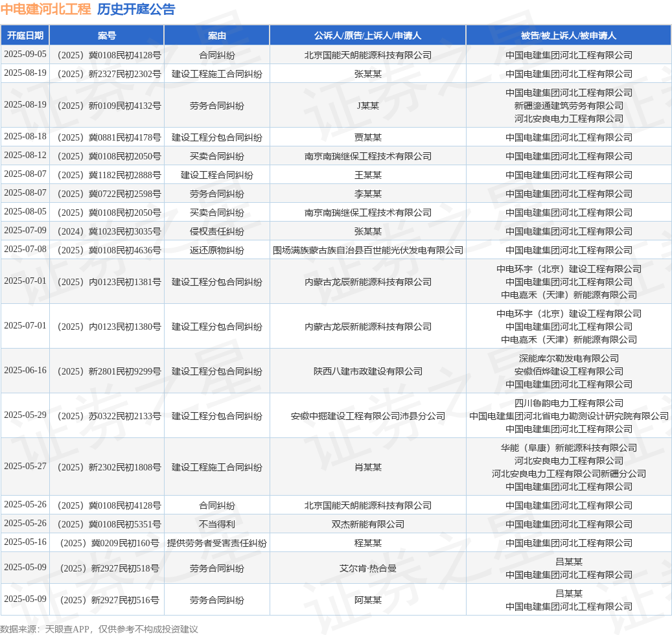Click plaintiff 安徽中掘建设工程有限公司沛县分公司

point(367,416)
